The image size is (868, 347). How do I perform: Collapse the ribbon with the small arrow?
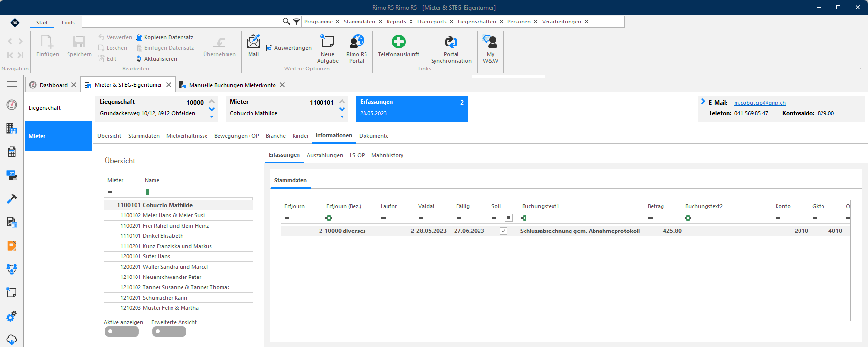tap(860, 69)
